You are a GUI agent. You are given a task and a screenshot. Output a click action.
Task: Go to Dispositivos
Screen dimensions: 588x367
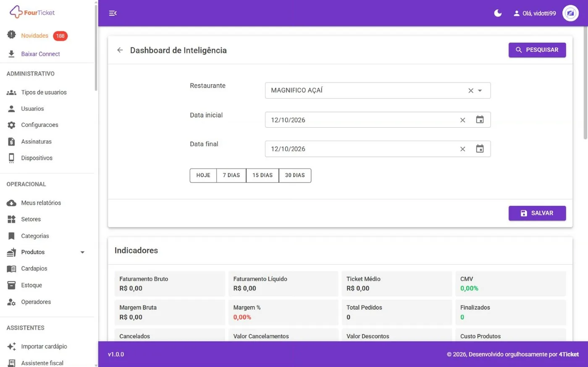pyautogui.click(x=37, y=158)
